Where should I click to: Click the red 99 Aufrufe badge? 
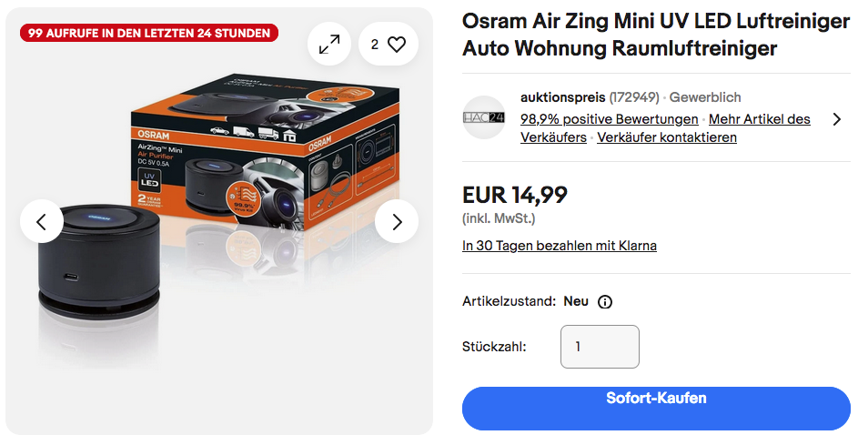pyautogui.click(x=149, y=33)
